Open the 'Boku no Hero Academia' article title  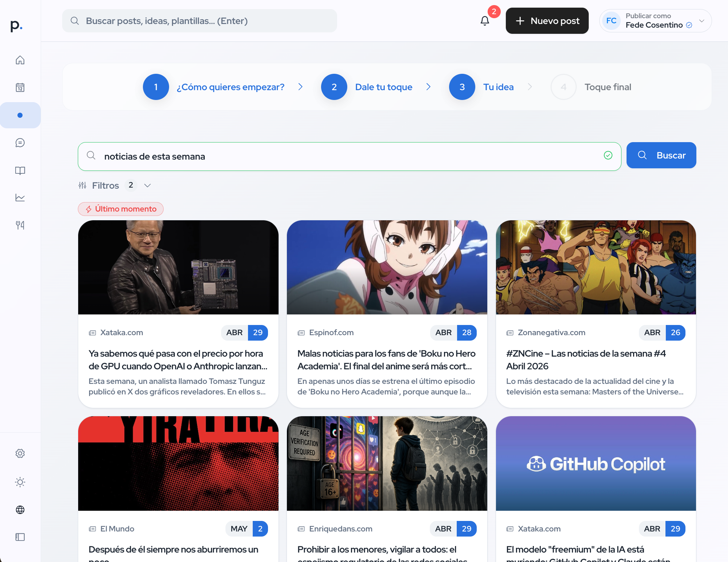pos(387,360)
